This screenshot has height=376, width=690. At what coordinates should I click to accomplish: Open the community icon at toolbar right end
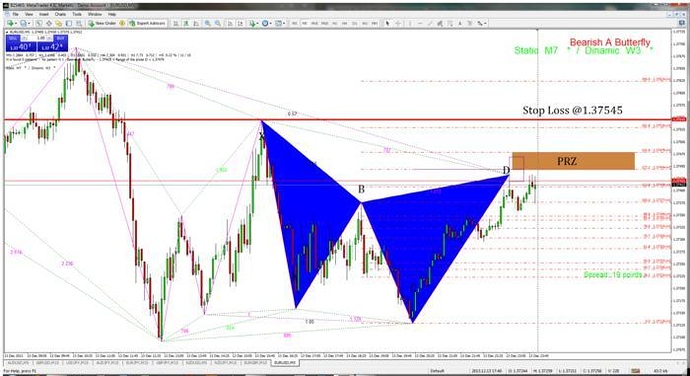[x=682, y=23]
